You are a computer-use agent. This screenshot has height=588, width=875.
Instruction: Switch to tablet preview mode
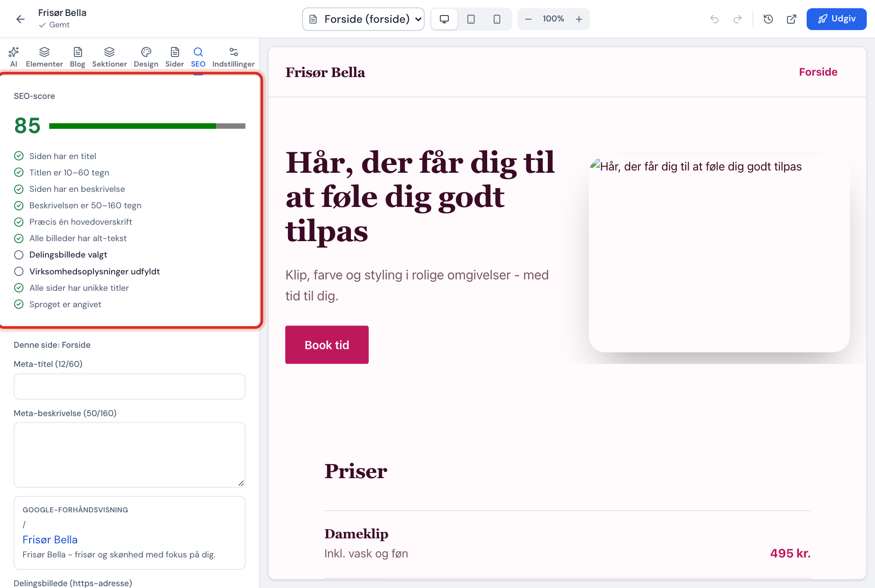click(x=471, y=19)
